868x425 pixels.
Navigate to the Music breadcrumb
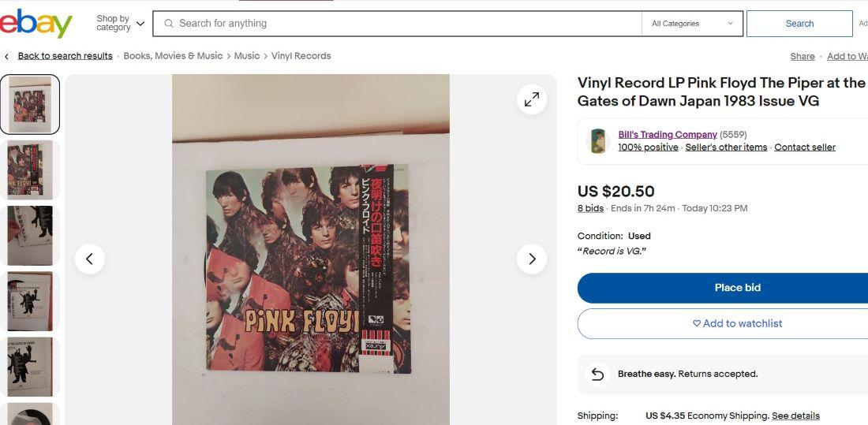tap(247, 56)
